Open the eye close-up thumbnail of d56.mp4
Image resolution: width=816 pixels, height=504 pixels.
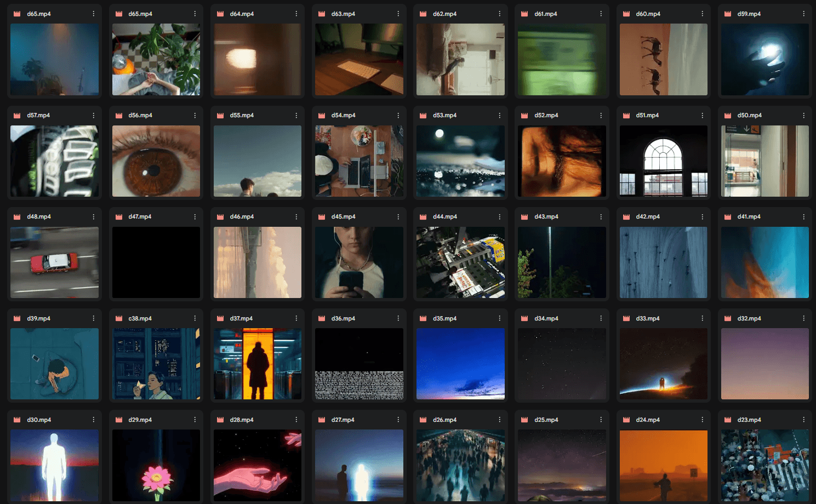click(x=156, y=161)
